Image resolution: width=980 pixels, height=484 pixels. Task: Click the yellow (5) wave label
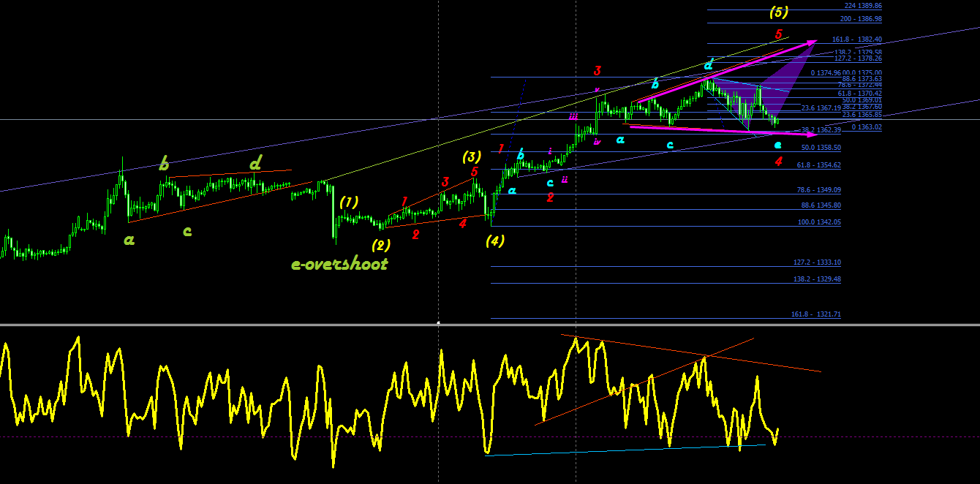779,12
